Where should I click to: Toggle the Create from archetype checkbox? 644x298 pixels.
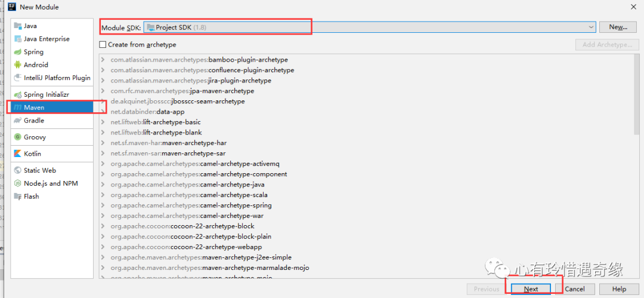(103, 44)
